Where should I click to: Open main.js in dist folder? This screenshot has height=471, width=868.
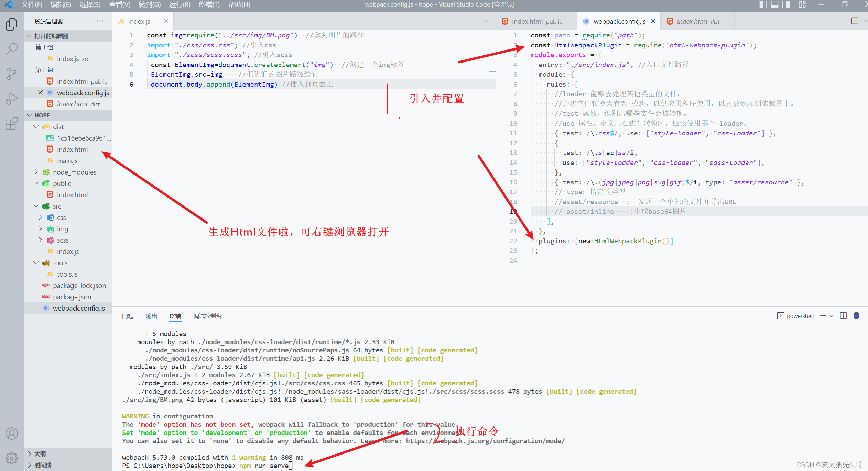68,161
